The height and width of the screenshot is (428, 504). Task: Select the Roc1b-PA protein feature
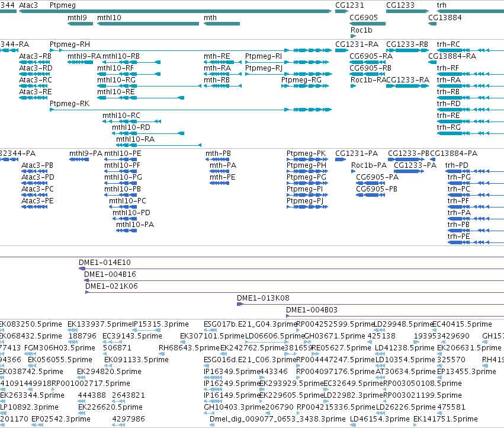353,171
